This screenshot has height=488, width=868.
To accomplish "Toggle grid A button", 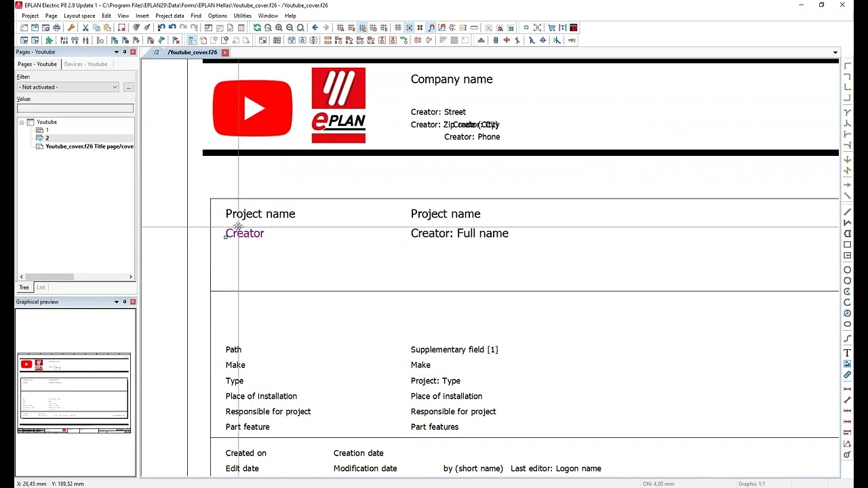I will tap(340, 28).
